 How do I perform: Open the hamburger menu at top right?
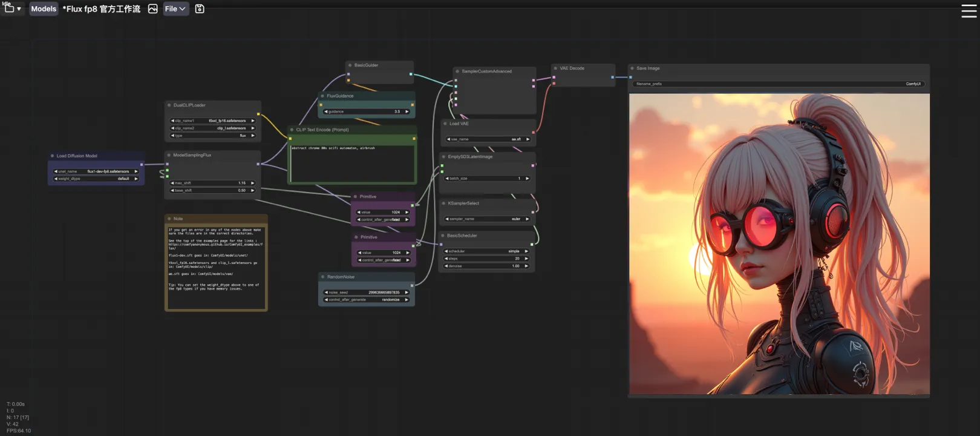[x=969, y=11]
